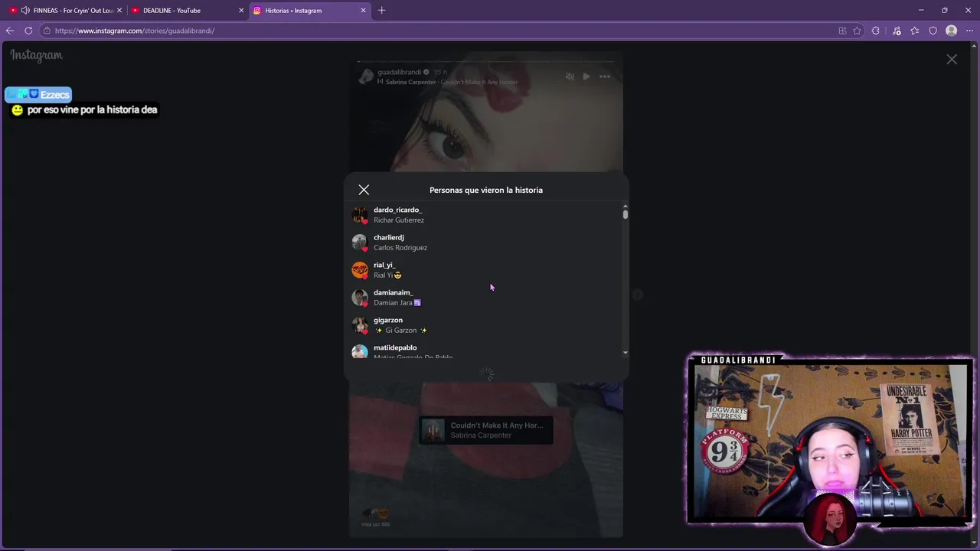
Task: View site information lock icon
Action: click(x=47, y=31)
